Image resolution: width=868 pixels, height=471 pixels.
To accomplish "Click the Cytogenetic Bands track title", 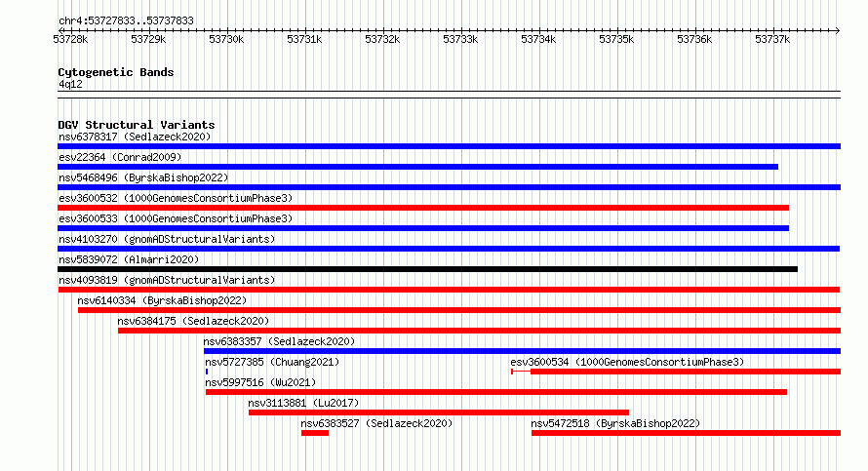I will point(116,72).
